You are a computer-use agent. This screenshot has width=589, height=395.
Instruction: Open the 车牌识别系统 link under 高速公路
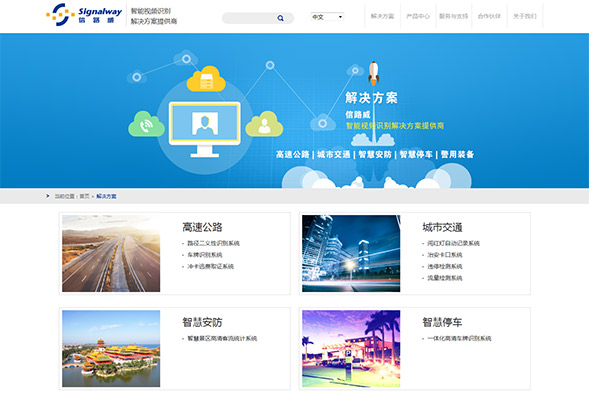click(205, 255)
